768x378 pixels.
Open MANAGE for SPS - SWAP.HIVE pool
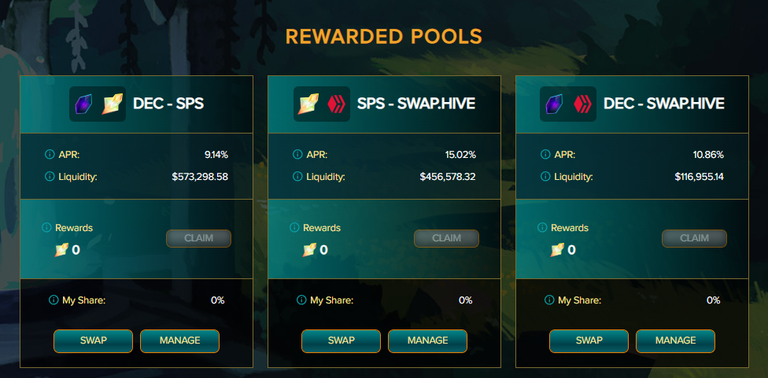(x=428, y=341)
